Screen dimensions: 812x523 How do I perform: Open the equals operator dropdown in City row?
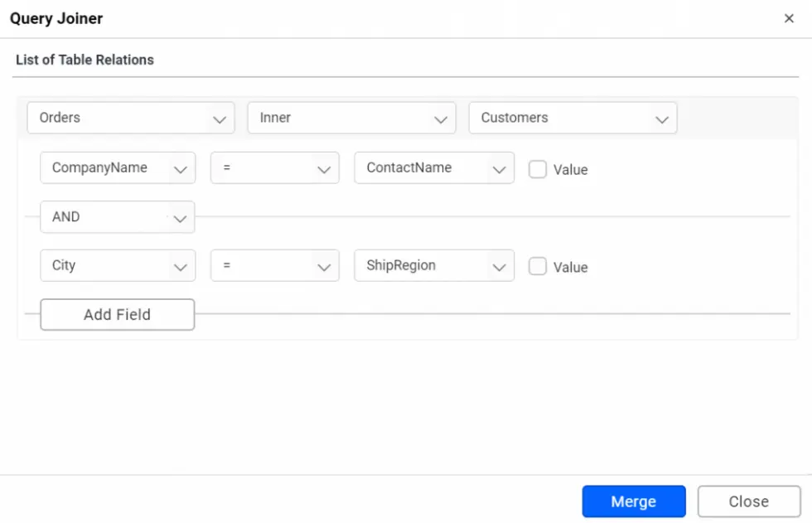coord(274,266)
